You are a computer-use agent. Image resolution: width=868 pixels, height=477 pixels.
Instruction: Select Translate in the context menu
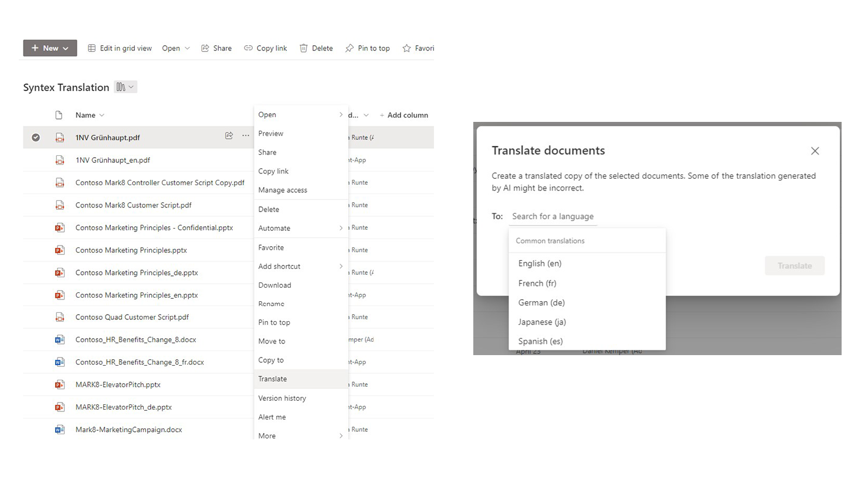coord(301,379)
